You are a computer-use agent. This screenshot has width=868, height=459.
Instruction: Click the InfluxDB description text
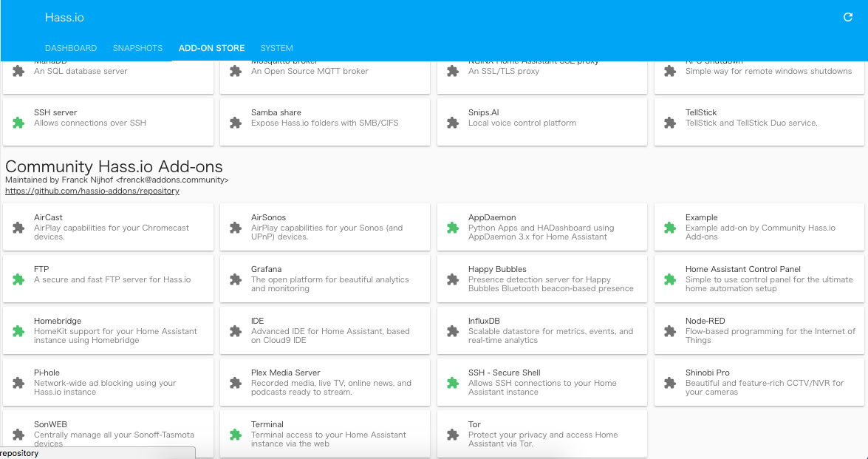click(551, 336)
